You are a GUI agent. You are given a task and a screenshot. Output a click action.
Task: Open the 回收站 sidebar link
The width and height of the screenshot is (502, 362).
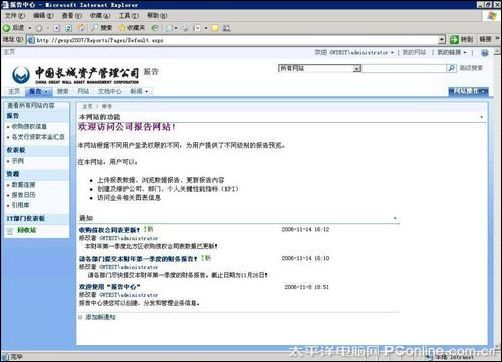coord(27,230)
